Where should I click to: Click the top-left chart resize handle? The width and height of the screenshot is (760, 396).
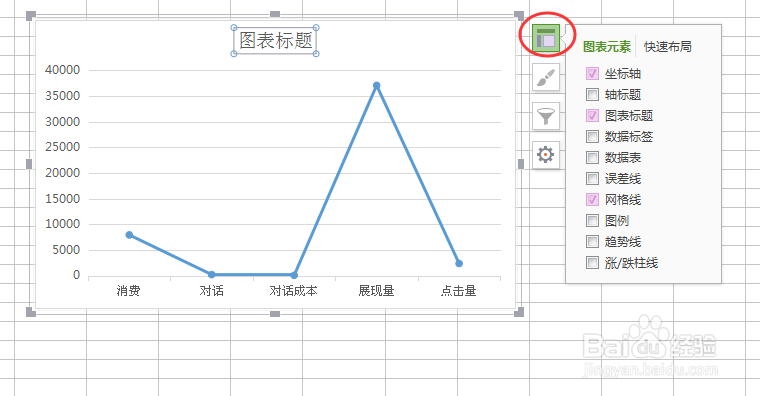click(31, 16)
